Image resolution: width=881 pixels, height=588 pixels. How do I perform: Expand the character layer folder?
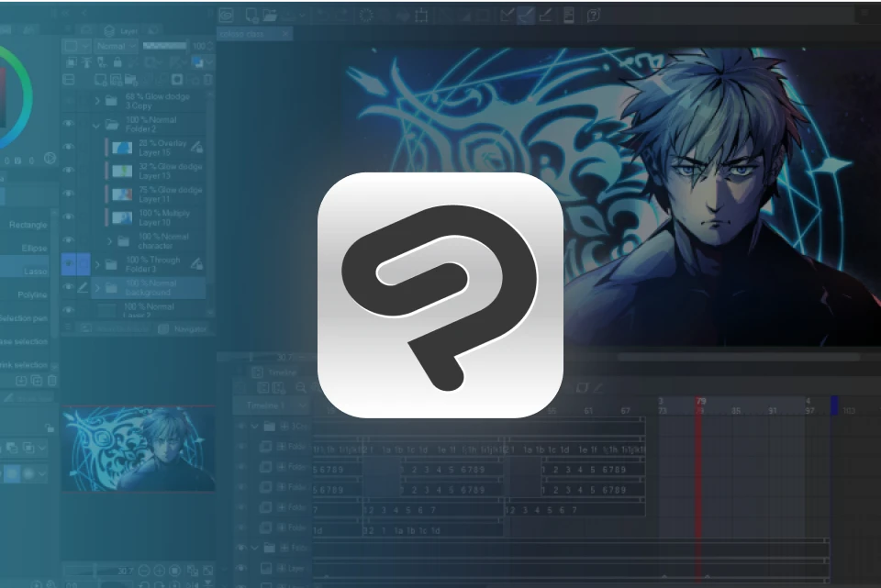(110, 241)
